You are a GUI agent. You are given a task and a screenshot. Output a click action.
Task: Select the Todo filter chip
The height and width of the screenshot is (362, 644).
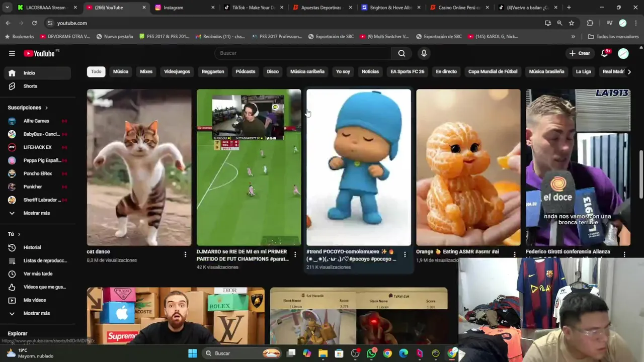[96, 71]
